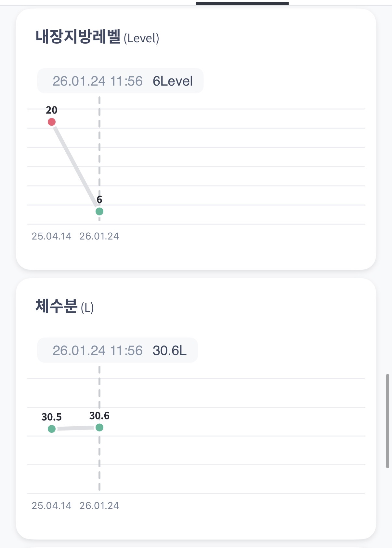Tap the "30.5" value label in 체수분 chart
The width and height of the screenshot is (392, 548).
coord(52,417)
